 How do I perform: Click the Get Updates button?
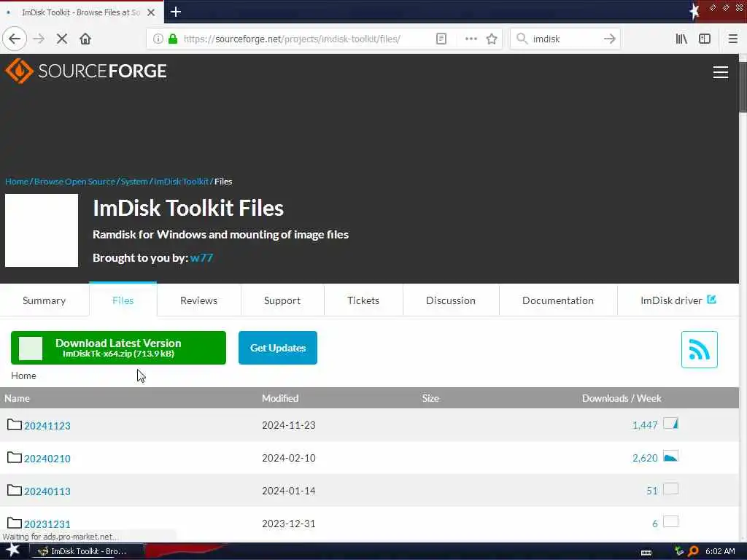point(278,348)
